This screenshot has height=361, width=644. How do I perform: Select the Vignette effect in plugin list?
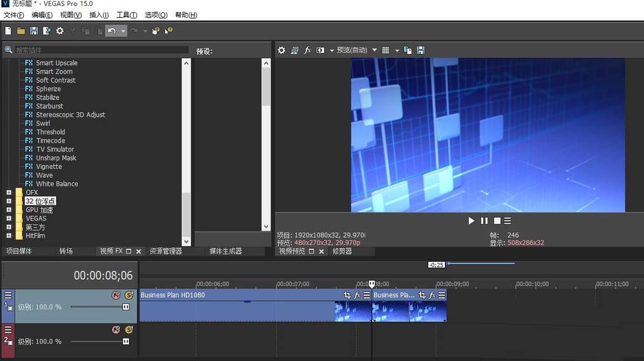point(49,166)
